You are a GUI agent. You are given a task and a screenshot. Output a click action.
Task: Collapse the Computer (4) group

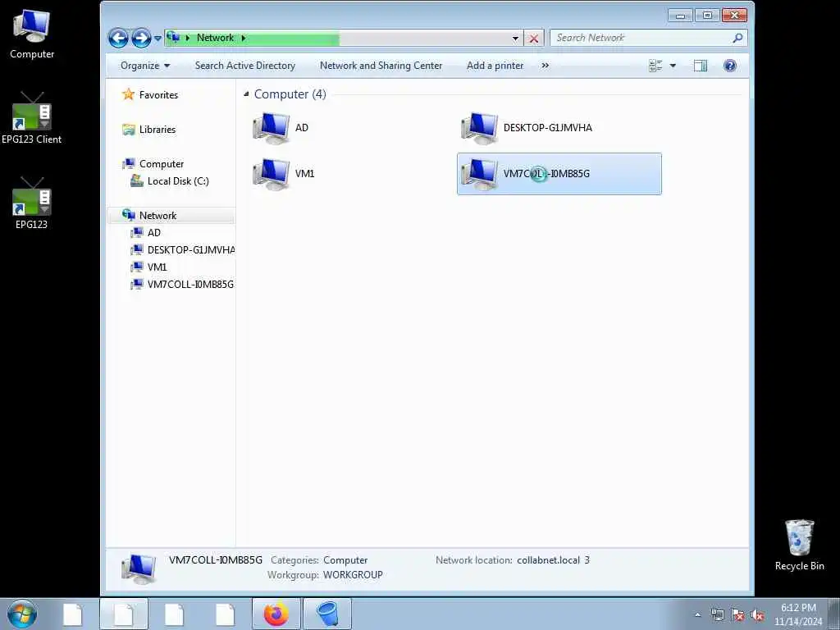coord(246,94)
